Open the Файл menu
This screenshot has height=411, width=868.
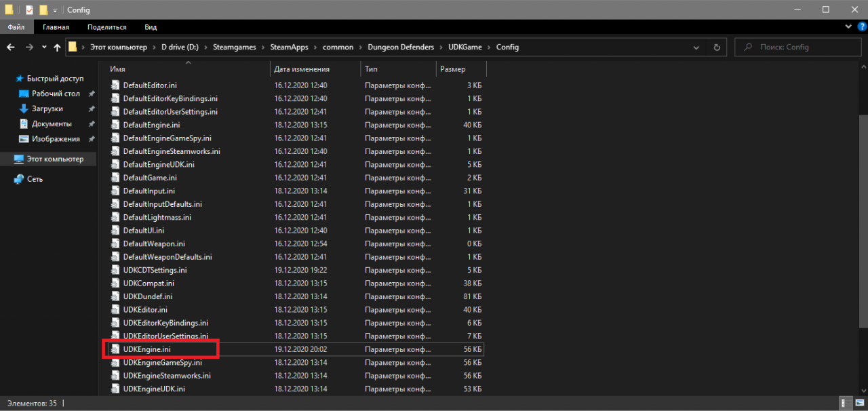click(x=16, y=27)
